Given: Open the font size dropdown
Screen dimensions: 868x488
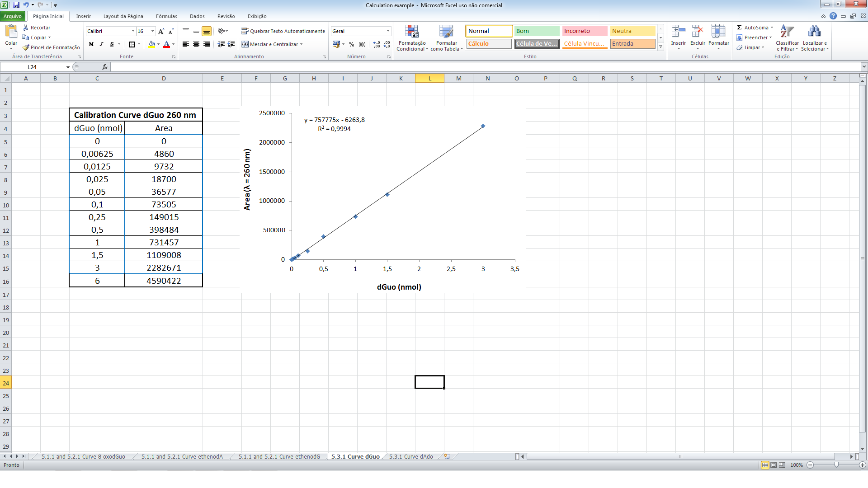Looking at the screenshot, I should click(x=152, y=31).
